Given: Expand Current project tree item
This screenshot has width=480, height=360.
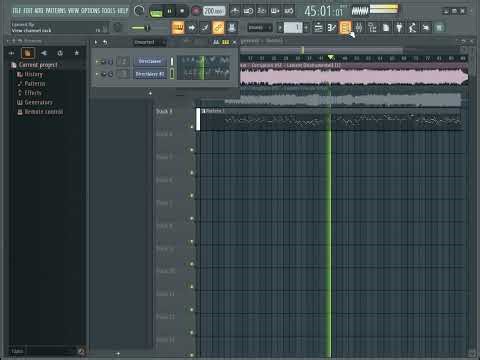Looking at the screenshot, I should coord(34,65).
